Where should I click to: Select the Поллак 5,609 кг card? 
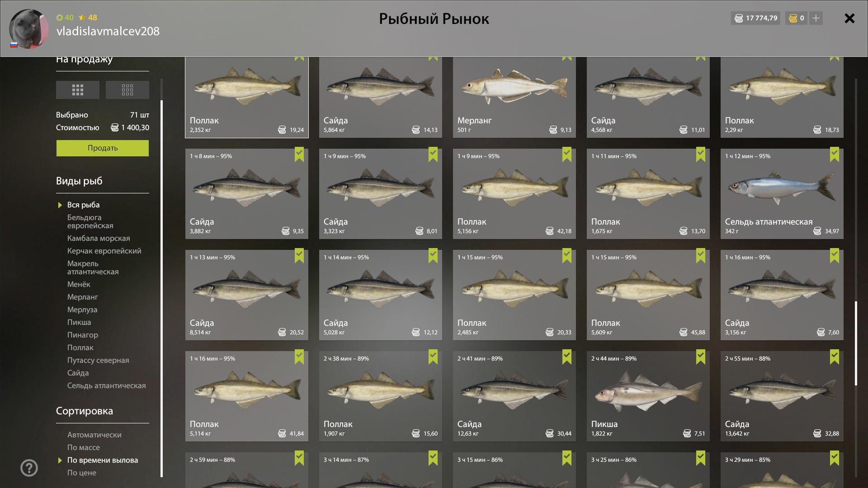pos(648,295)
